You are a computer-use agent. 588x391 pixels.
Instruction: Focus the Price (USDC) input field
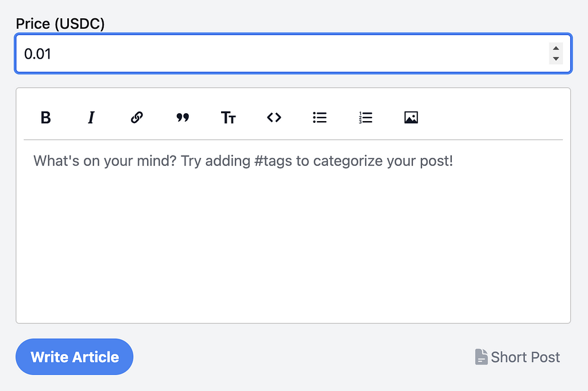tap(276, 53)
